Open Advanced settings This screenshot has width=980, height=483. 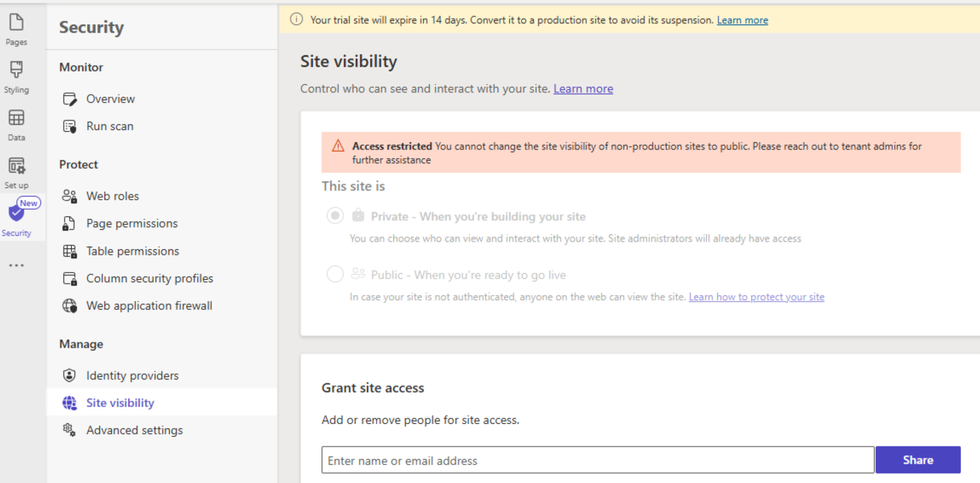[x=134, y=430]
